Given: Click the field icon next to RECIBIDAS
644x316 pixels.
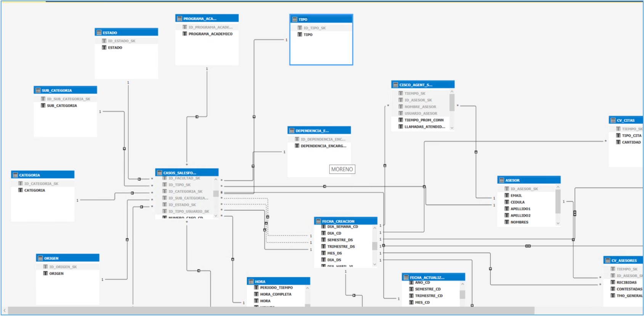Looking at the screenshot, I should pos(613,282).
